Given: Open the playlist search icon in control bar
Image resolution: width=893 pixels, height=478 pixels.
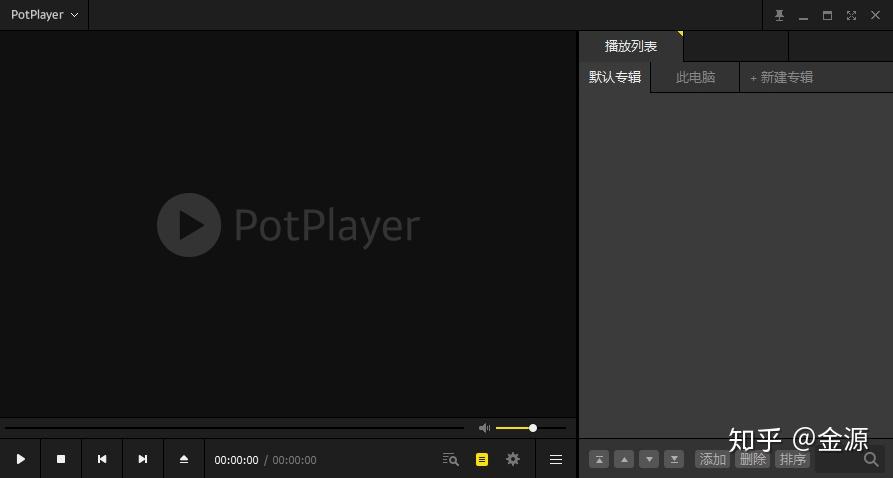Looking at the screenshot, I should [x=450, y=459].
